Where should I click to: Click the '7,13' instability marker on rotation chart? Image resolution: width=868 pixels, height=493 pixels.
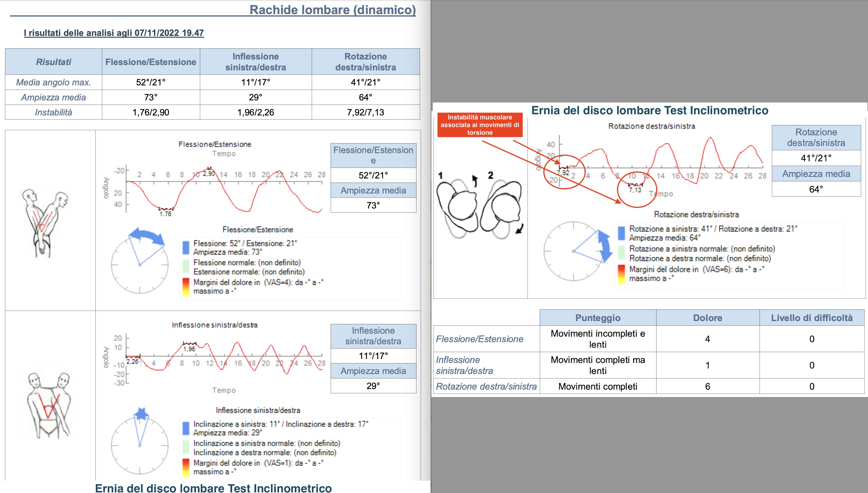[x=635, y=190]
